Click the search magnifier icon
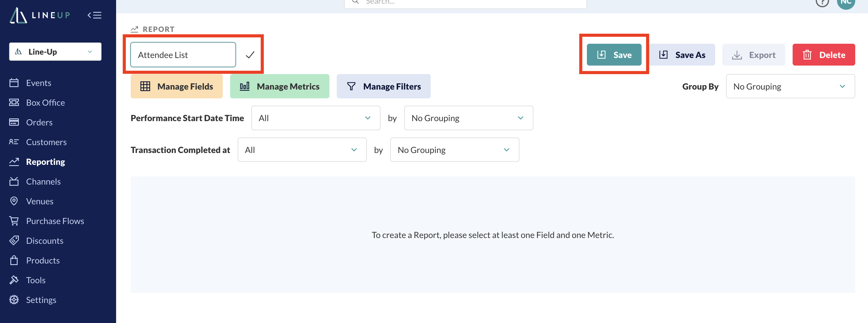The image size is (868, 323). pos(355,2)
